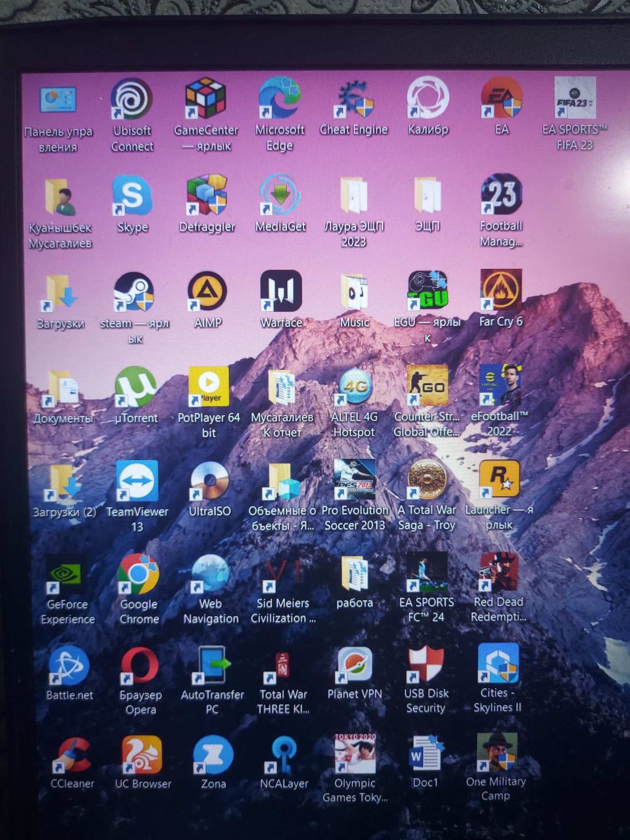Image resolution: width=630 pixels, height=840 pixels.
Task: Open Microsoft Edge browser icon
Action: [x=280, y=98]
